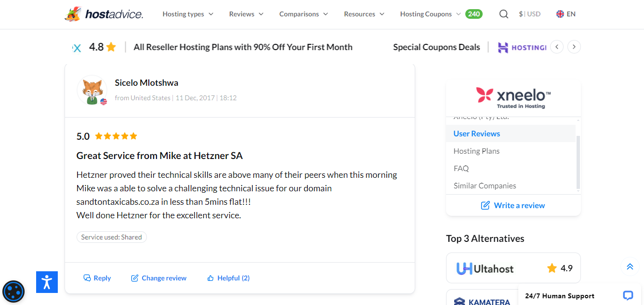
Task: Click the Ultahost logo
Action: [x=485, y=268]
